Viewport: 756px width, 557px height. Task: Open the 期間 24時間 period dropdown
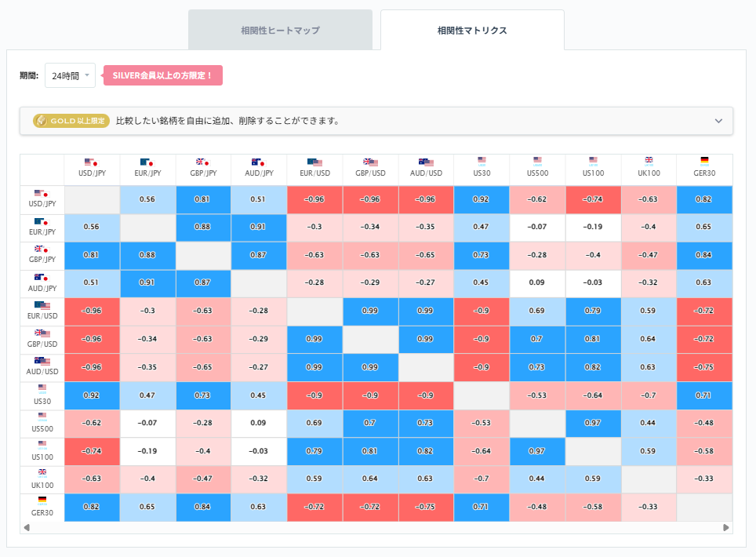70,75
